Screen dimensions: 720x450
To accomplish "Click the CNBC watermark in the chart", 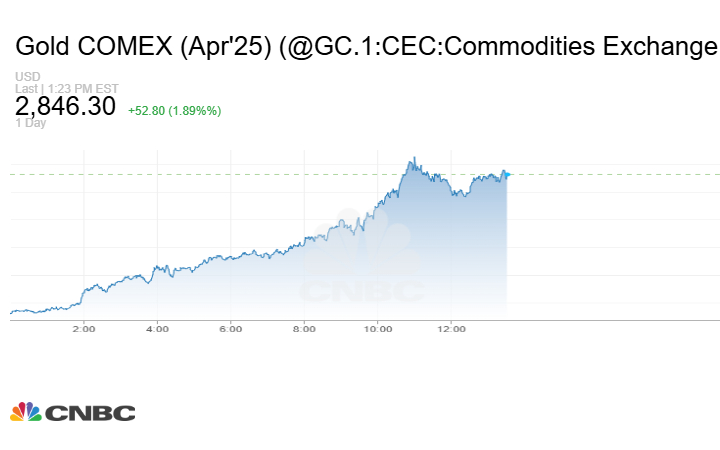I will (x=364, y=262).
